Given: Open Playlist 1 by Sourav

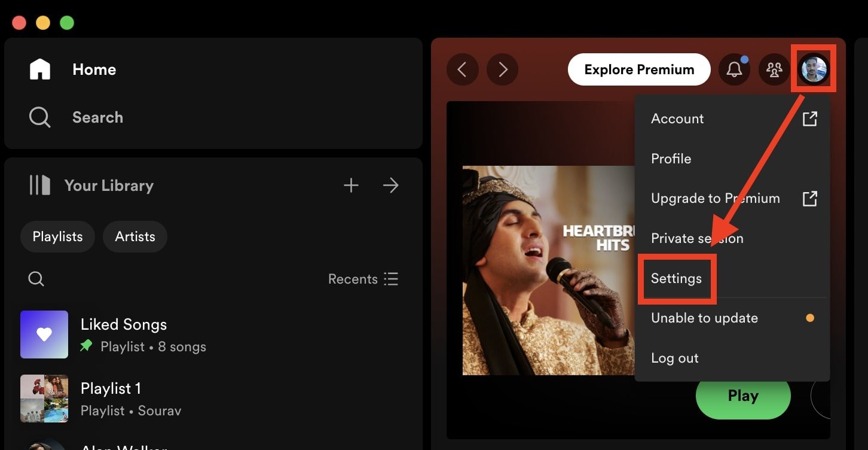Looking at the screenshot, I should pos(213,399).
